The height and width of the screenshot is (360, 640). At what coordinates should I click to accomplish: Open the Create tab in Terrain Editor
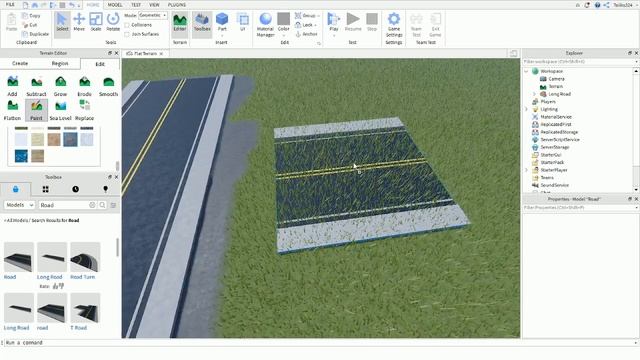coord(20,64)
